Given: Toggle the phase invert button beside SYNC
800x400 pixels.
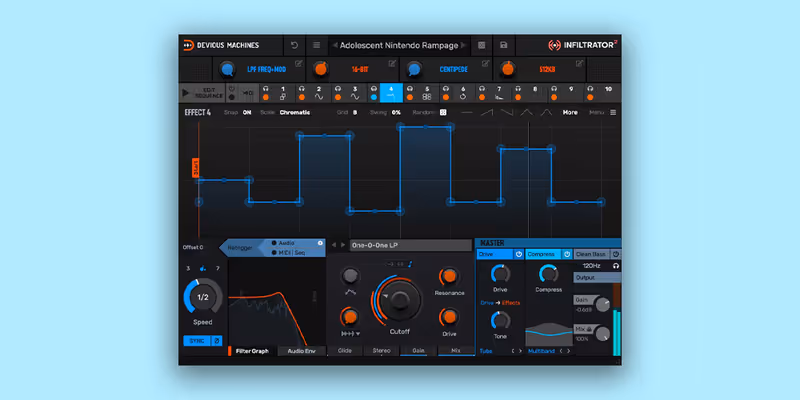Looking at the screenshot, I should [x=216, y=341].
